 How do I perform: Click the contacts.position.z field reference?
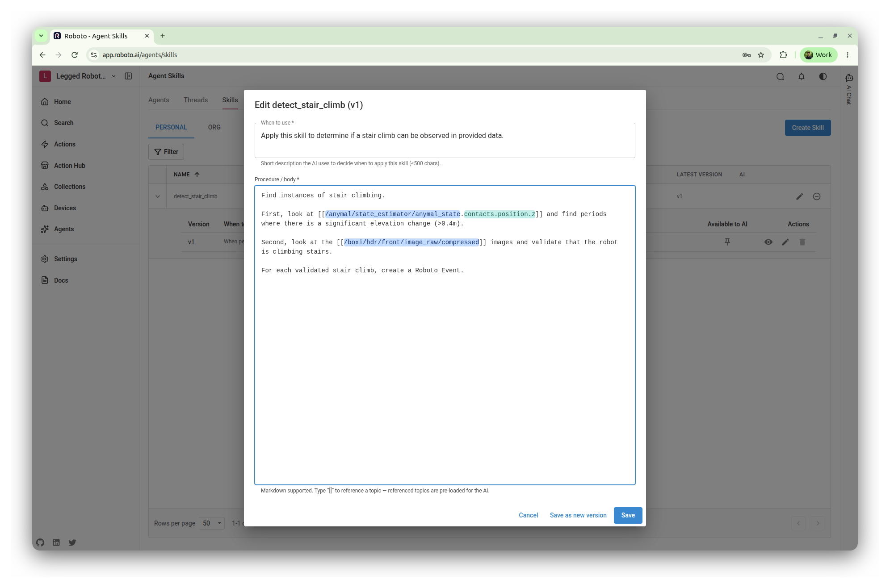point(500,214)
